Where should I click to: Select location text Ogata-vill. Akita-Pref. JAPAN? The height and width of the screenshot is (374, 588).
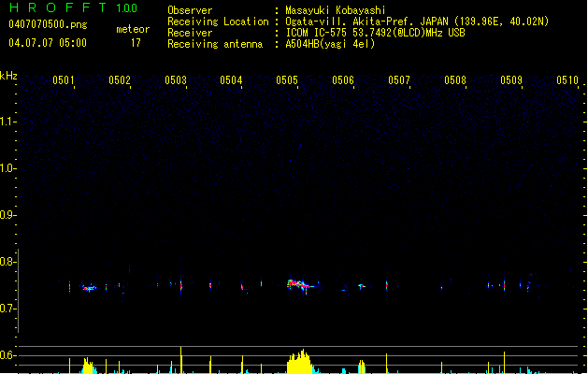coord(368,22)
